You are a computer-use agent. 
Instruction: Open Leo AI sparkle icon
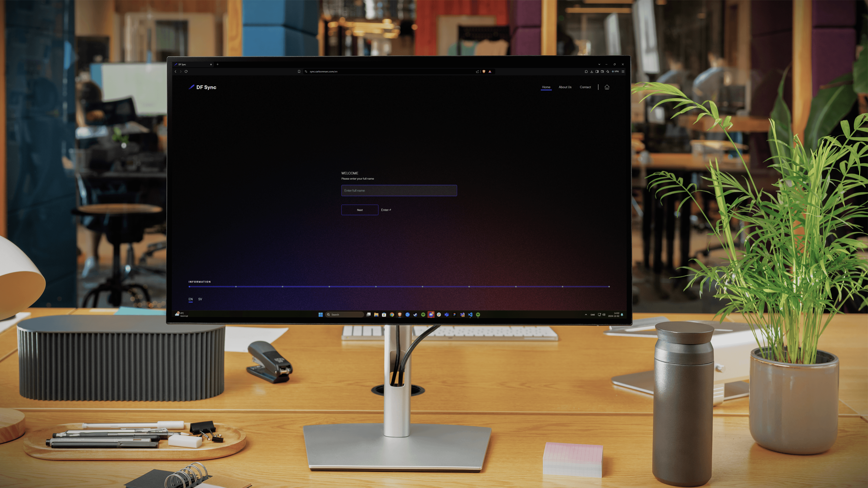[x=608, y=72]
